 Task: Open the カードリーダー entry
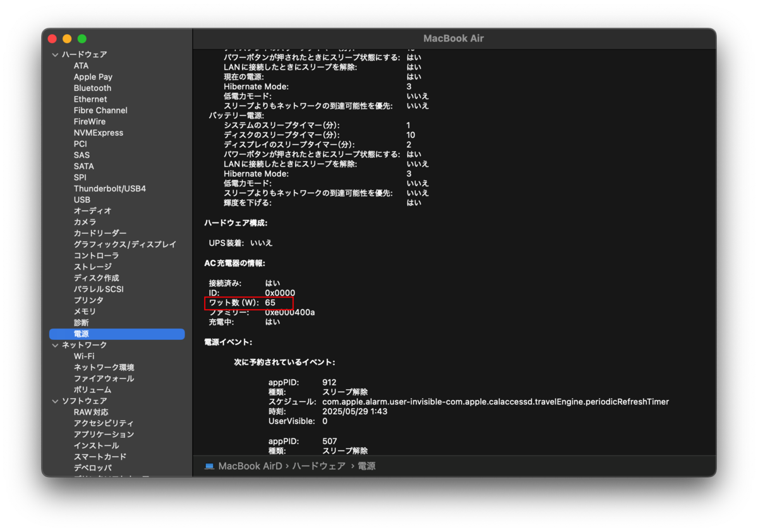point(100,233)
